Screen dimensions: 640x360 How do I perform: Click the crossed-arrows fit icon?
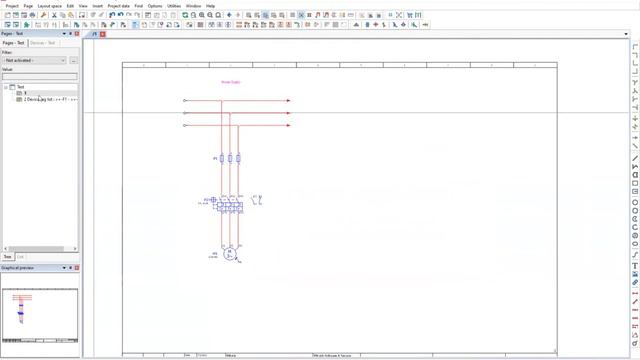click(399, 15)
